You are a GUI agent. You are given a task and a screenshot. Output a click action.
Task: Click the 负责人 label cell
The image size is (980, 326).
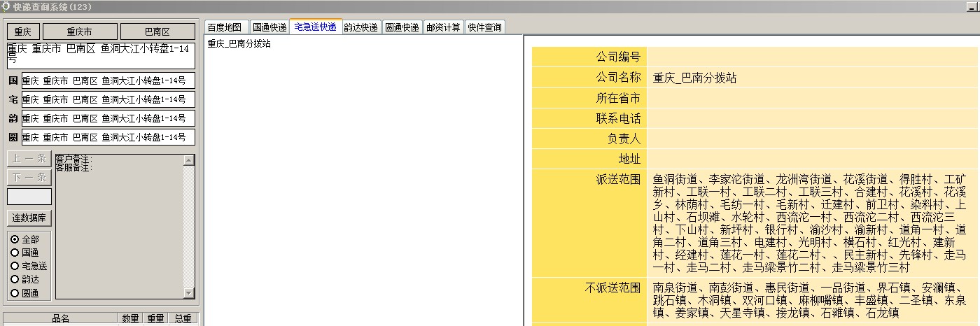pos(589,138)
